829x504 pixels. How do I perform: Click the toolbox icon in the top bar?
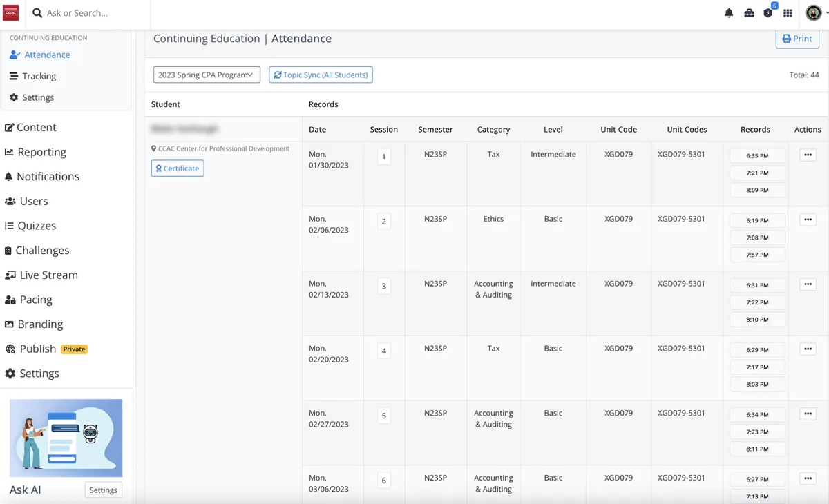(x=749, y=12)
